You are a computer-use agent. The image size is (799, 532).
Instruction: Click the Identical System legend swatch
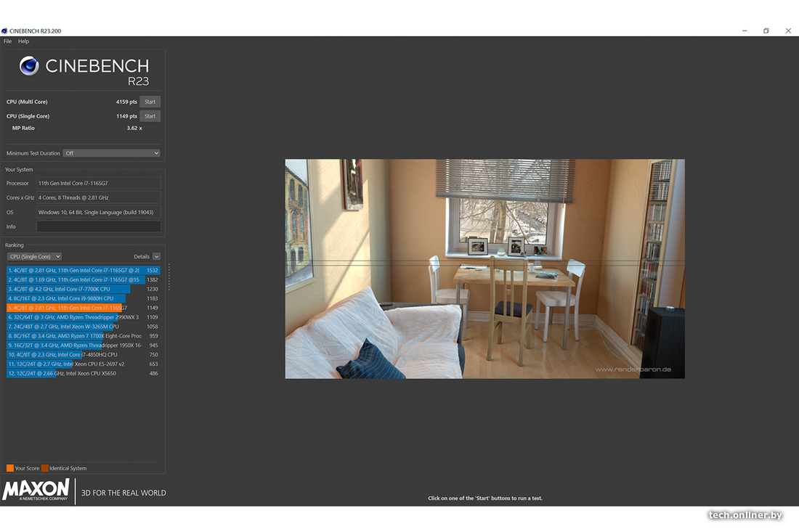pos(45,468)
